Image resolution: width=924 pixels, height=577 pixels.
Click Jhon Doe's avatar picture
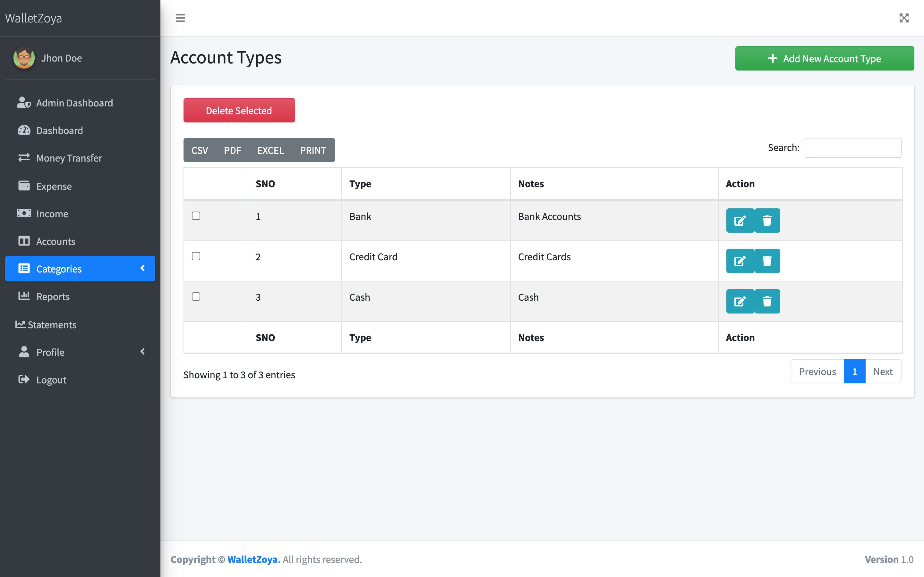coord(24,58)
